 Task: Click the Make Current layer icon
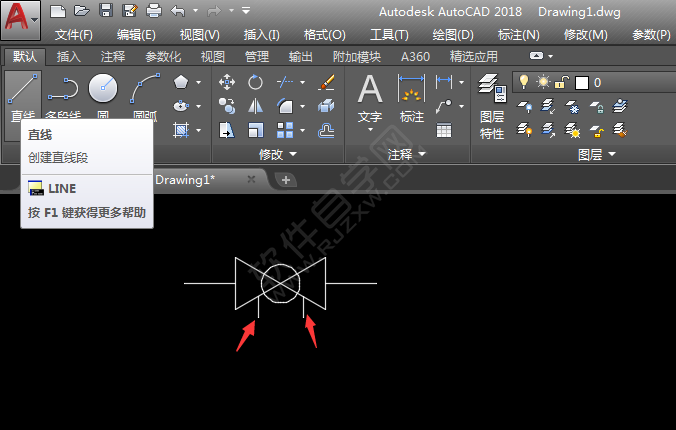[x=620, y=106]
